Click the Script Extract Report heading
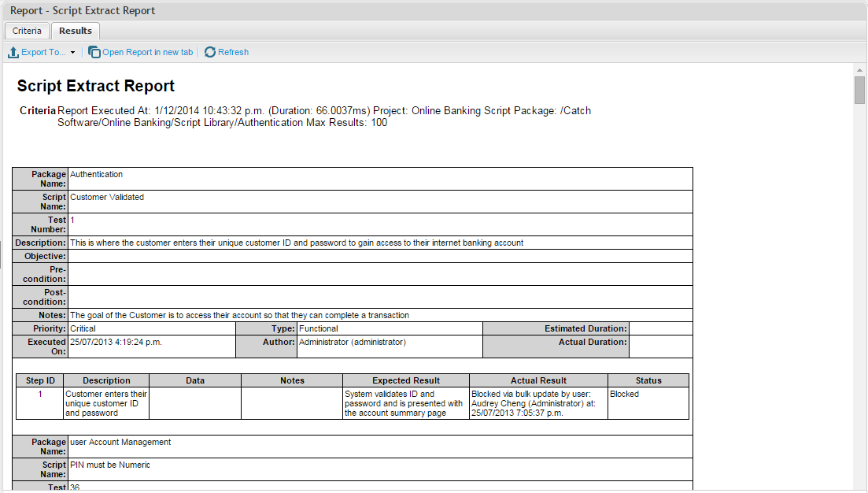The width and height of the screenshot is (868, 493). [x=96, y=86]
